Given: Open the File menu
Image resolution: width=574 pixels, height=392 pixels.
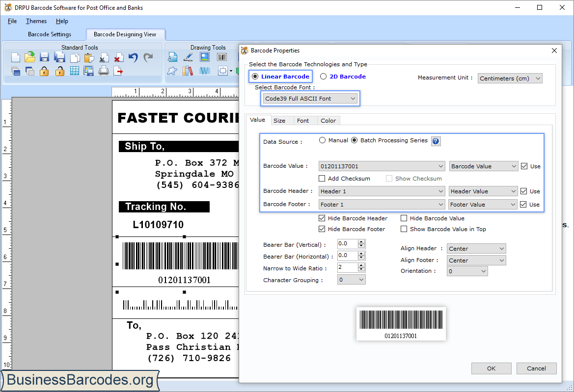Looking at the screenshot, I should (x=12, y=21).
